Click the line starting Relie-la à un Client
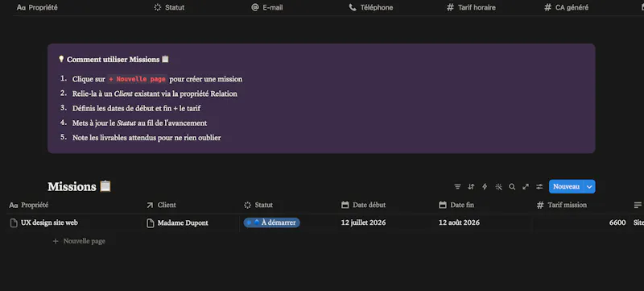Image resolution: width=644 pixels, height=291 pixels. (155, 94)
